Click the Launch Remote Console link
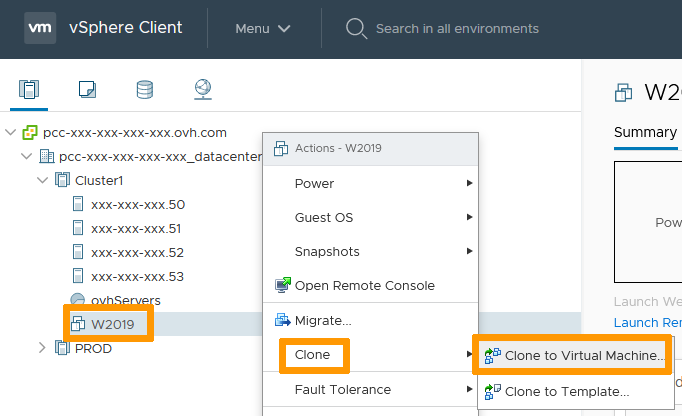This screenshot has height=416, width=682. 647,323
